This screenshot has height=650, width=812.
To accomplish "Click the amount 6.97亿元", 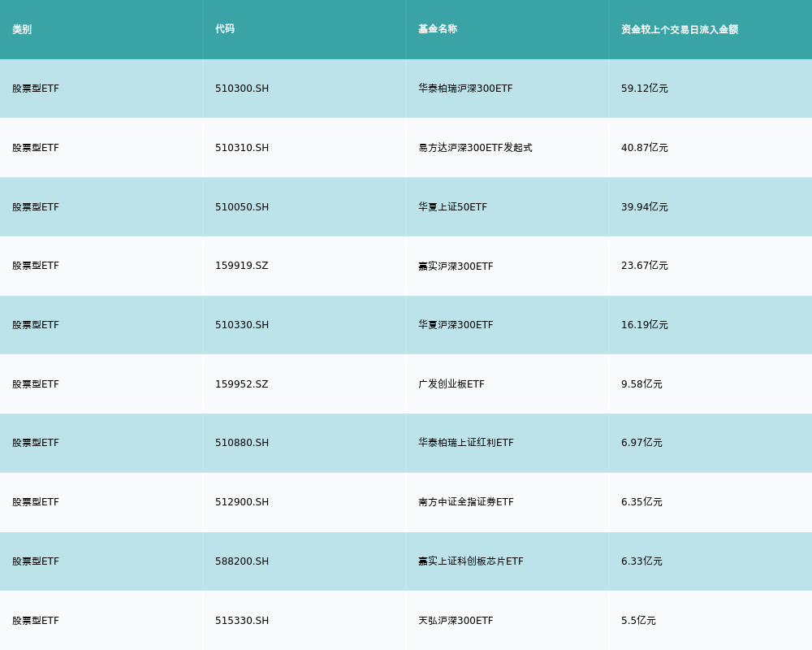I will 641,443.
